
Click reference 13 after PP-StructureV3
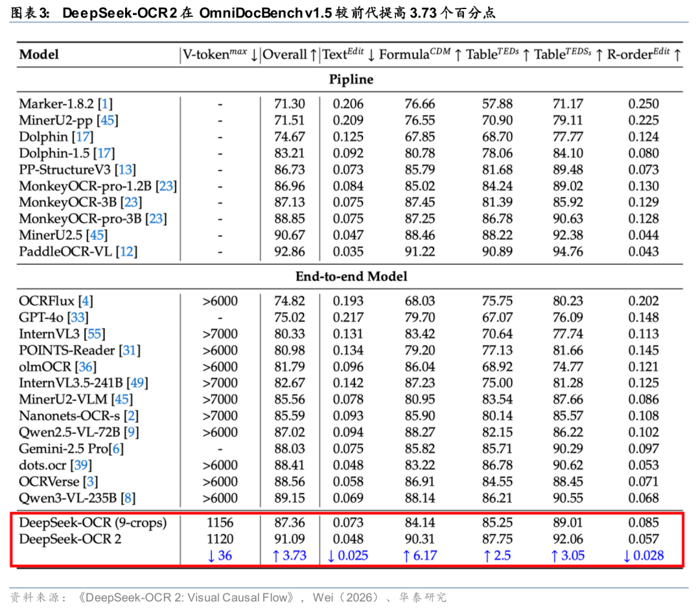point(125,170)
